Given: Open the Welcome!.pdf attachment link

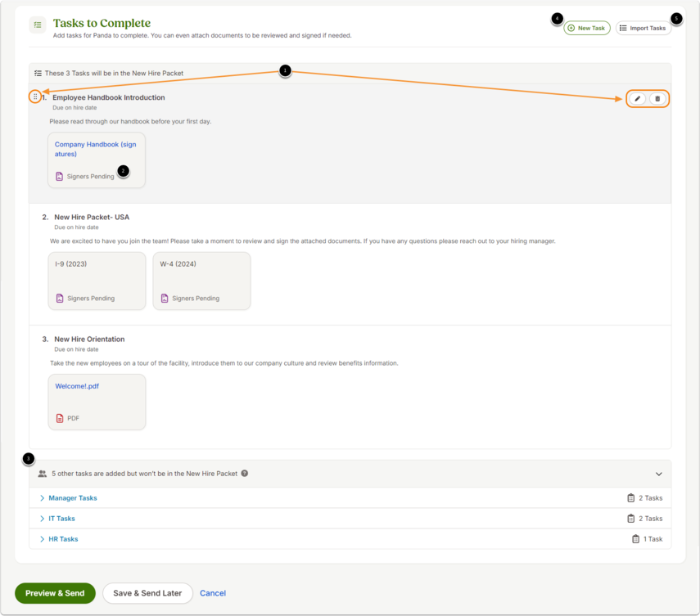Looking at the screenshot, I should [77, 386].
